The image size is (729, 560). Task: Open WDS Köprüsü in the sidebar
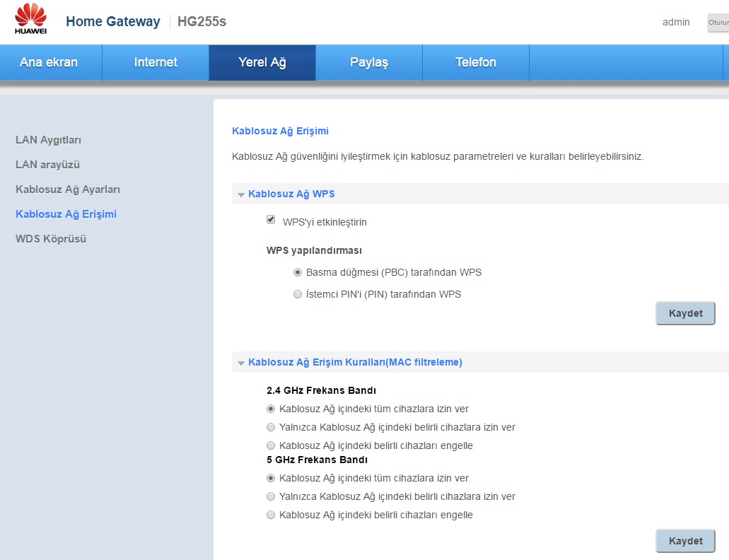[x=51, y=239]
